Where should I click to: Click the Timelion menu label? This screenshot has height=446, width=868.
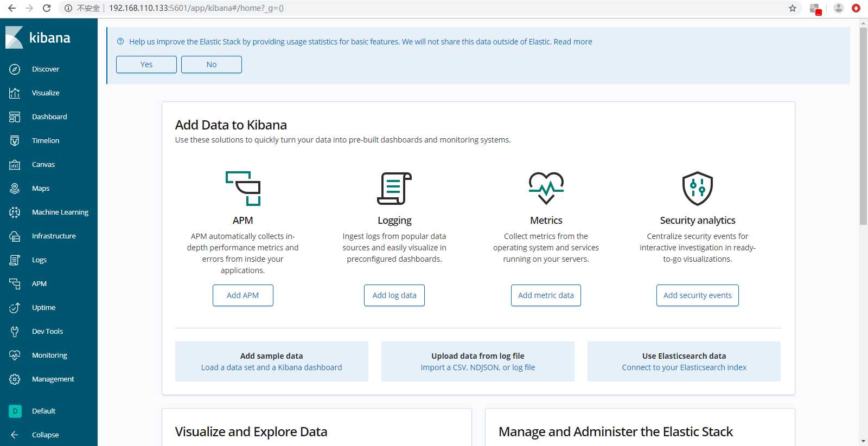46,141
